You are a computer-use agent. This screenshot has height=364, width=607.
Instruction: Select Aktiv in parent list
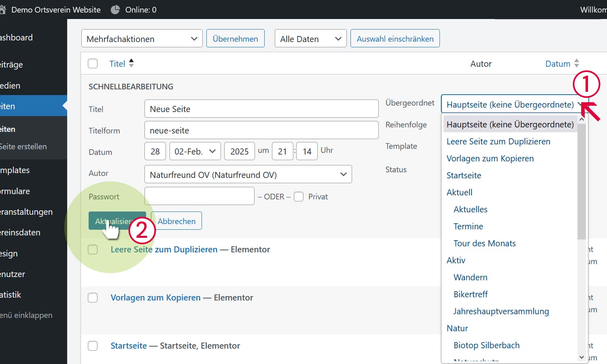(x=456, y=260)
